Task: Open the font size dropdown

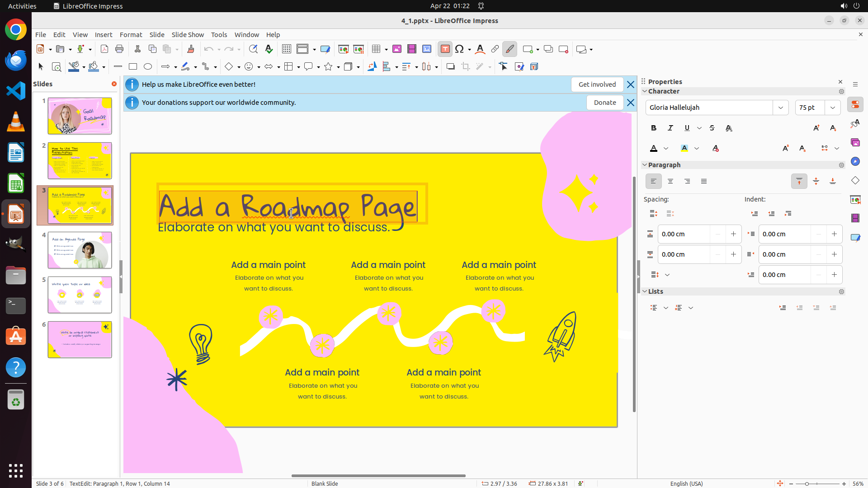Action: pos(832,108)
